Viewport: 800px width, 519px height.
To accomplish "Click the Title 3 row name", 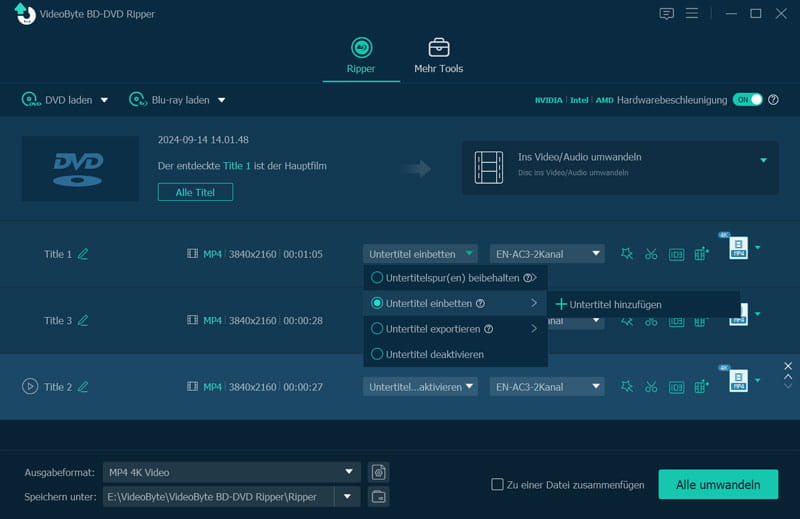I will 58,320.
